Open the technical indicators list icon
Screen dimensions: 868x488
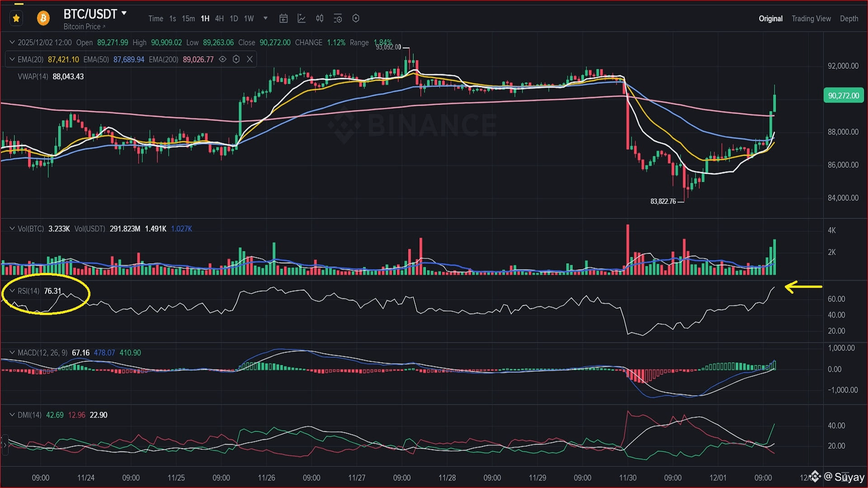[338, 19]
